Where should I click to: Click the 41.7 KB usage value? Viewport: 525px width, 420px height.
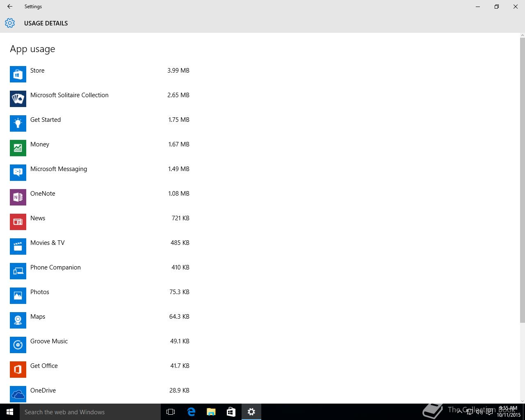click(180, 366)
